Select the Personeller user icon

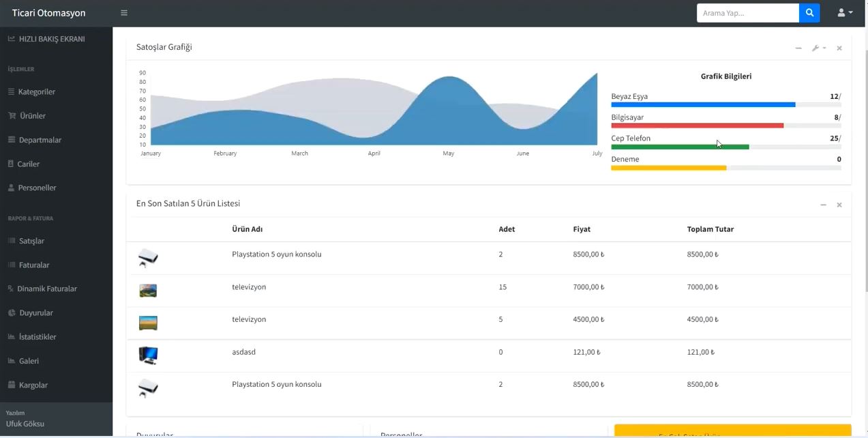(11, 188)
